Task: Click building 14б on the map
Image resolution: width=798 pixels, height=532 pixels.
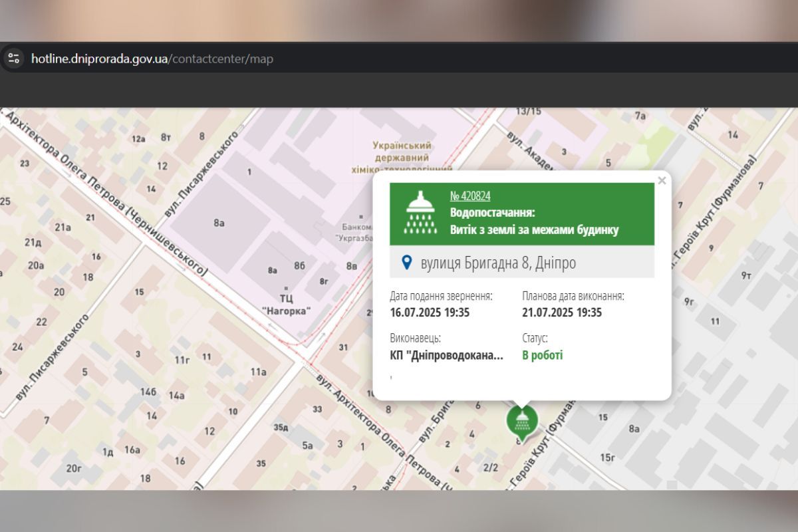Action: pyautogui.click(x=147, y=392)
